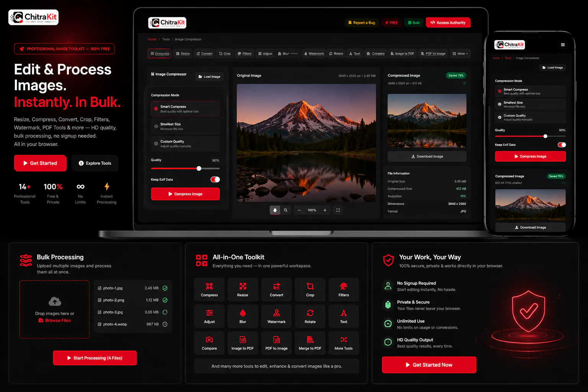This screenshot has height=392, width=588.
Task: Activate the hand pan tool under the original image
Action: [x=275, y=210]
